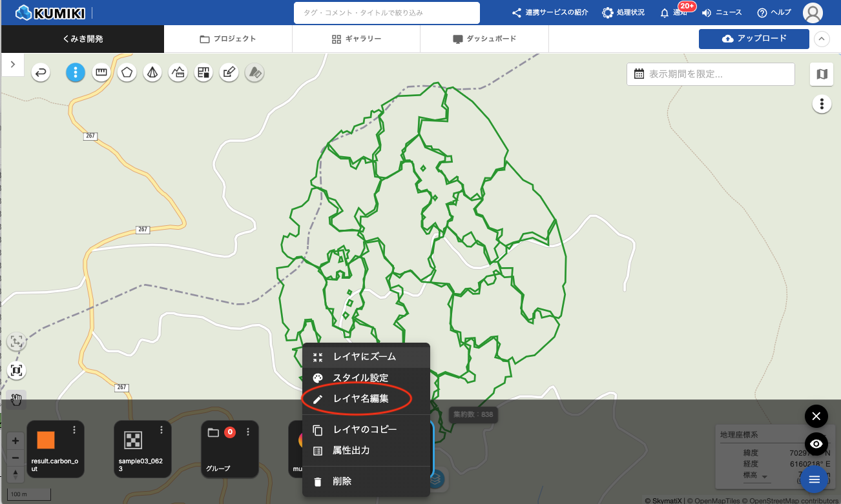Toggle the hand pan mode button

tap(16, 400)
